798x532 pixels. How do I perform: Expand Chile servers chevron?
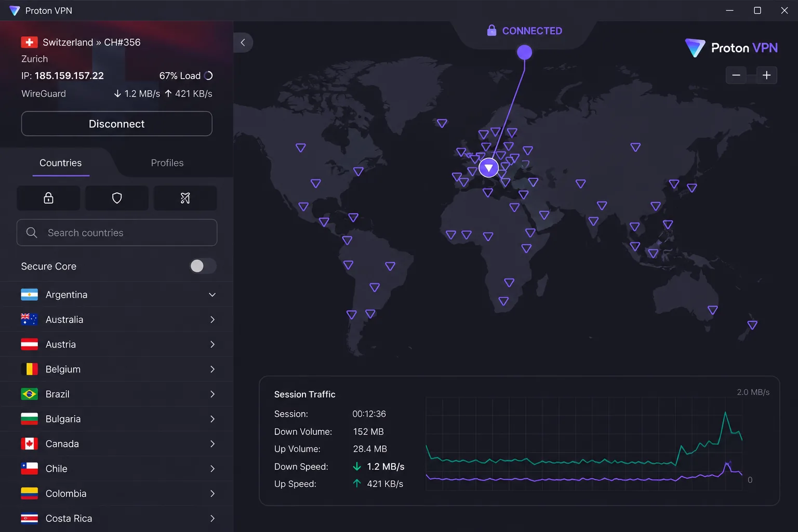tap(212, 469)
